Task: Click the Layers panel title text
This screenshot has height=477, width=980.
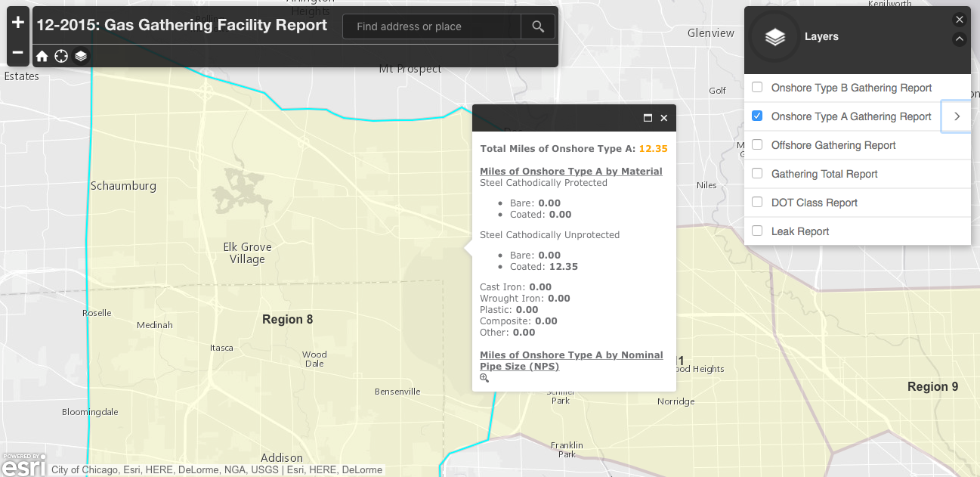Action: (x=821, y=36)
